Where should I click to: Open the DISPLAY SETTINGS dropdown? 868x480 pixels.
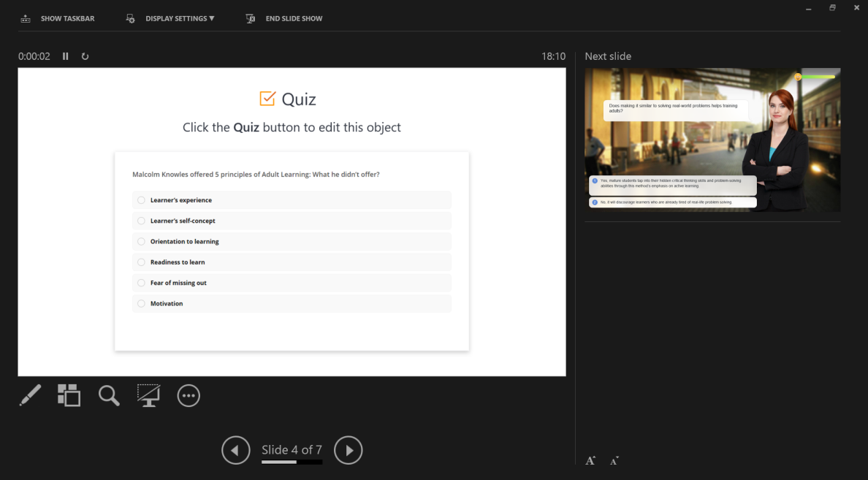click(x=180, y=19)
